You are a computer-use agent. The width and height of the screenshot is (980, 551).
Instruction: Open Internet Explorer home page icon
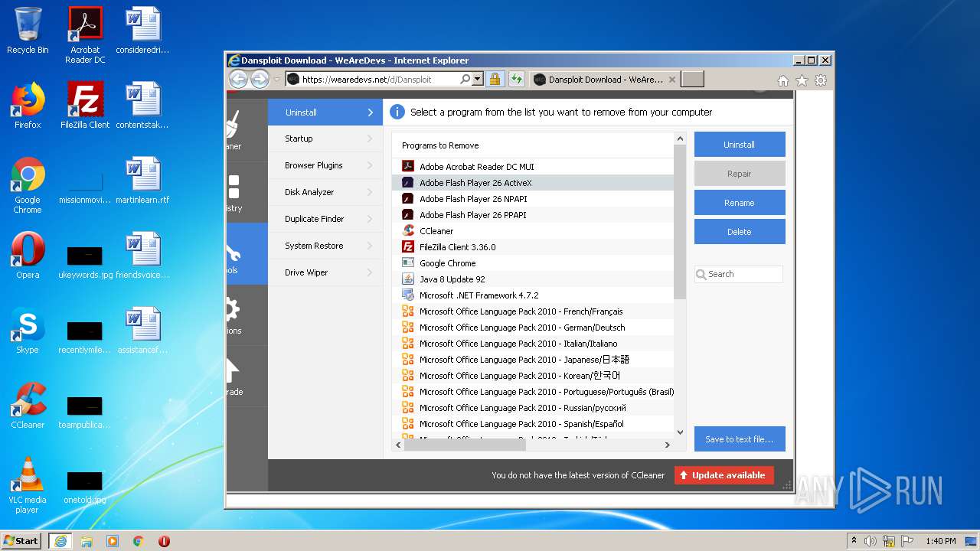[x=782, y=80]
